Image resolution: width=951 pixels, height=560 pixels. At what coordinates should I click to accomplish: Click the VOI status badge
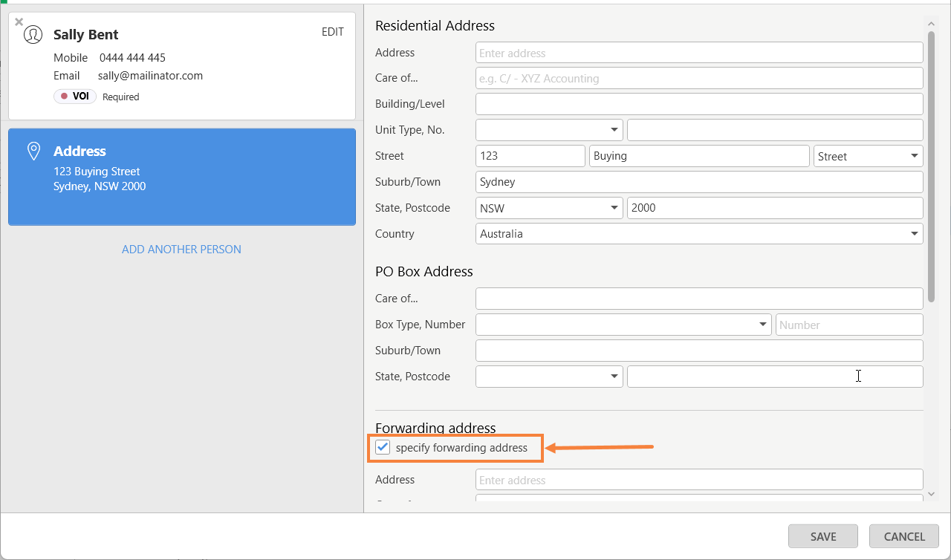tap(75, 97)
